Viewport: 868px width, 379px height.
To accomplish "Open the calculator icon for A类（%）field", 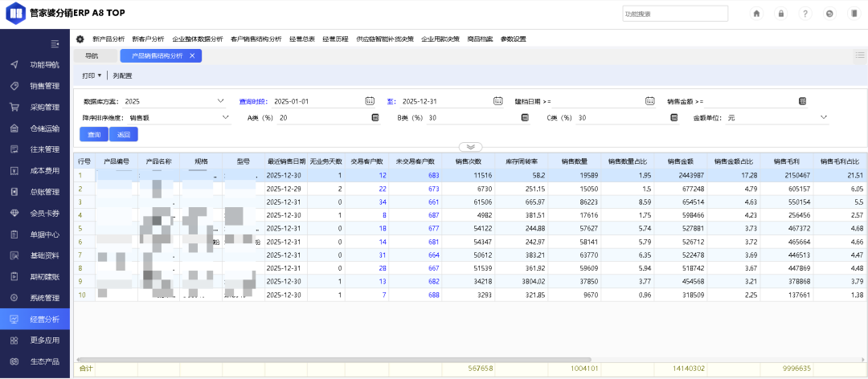I will (375, 117).
